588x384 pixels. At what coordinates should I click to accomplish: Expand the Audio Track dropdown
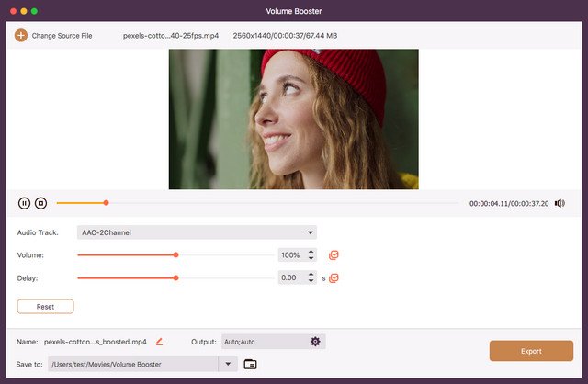pos(311,232)
